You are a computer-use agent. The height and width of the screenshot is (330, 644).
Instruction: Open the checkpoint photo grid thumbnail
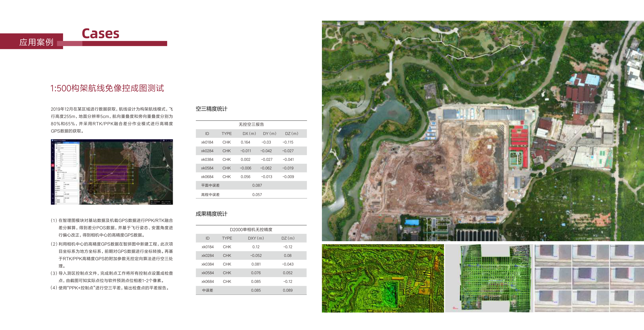589,278
